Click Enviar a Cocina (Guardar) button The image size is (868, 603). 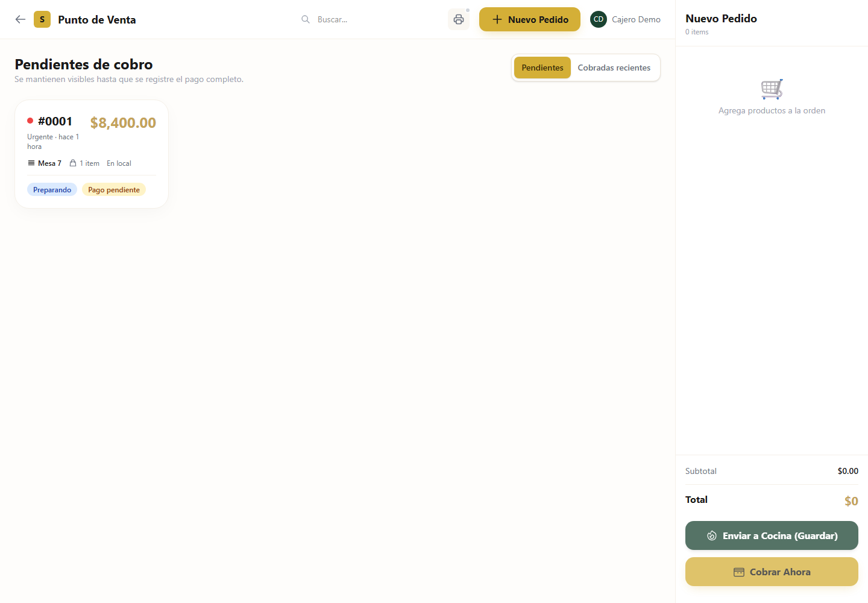(x=772, y=535)
